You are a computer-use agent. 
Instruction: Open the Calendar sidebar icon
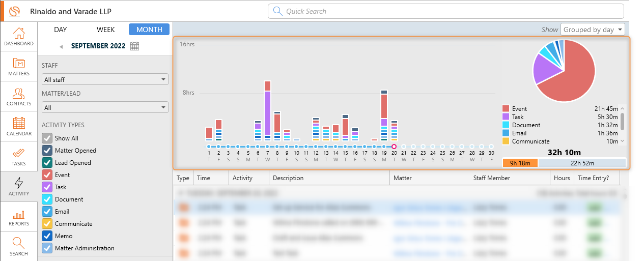pos(19,123)
